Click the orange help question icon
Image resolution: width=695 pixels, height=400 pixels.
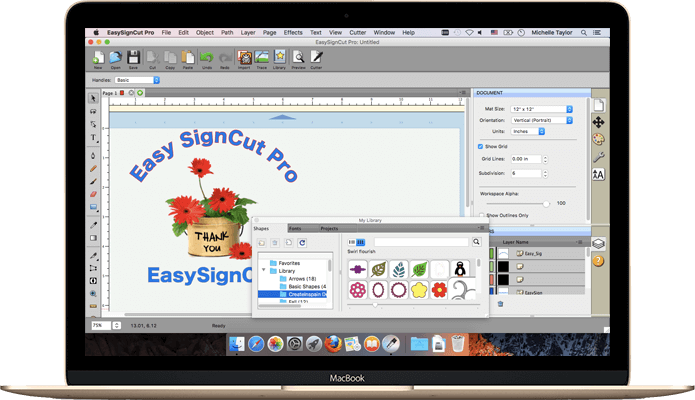pyautogui.click(x=598, y=261)
